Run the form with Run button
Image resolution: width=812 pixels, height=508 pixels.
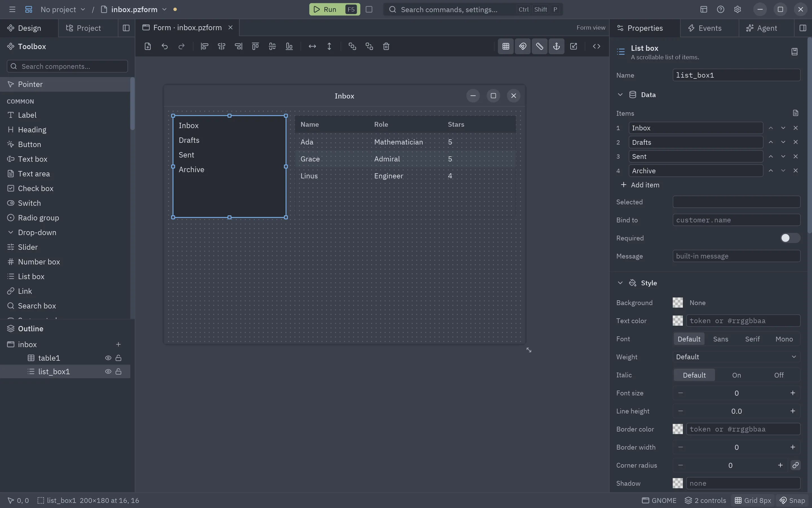pos(334,9)
